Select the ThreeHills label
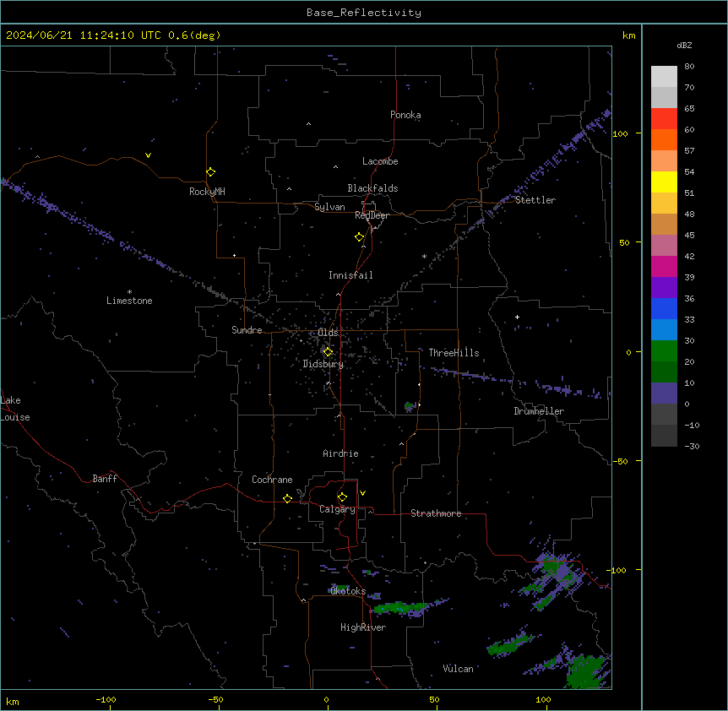This screenshot has width=728, height=711. point(454,353)
